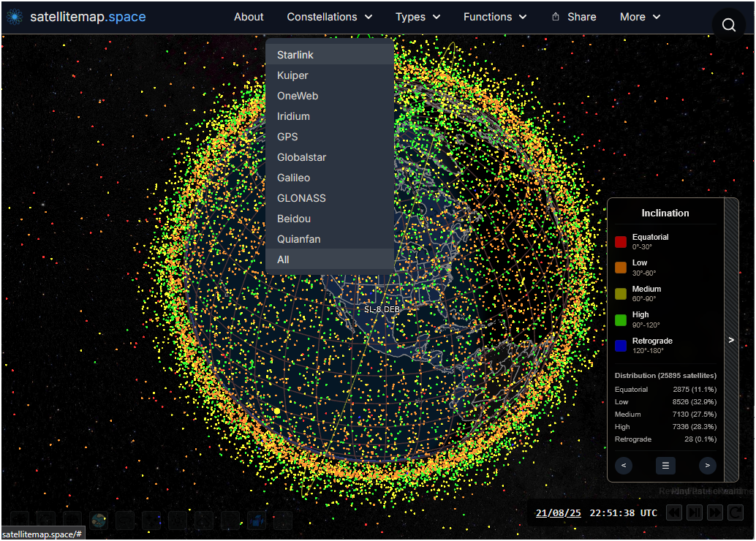Reset to realtime with circular arrow
The height and width of the screenshot is (541, 756).
(736, 512)
